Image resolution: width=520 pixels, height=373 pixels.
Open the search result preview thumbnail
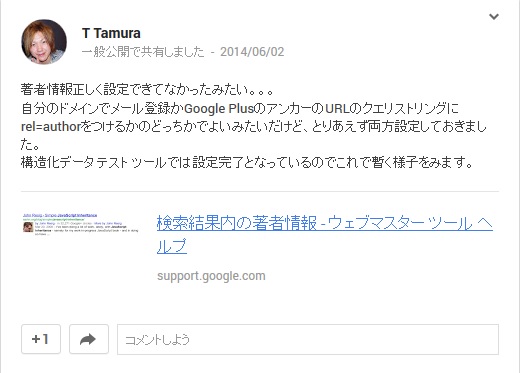(80, 224)
